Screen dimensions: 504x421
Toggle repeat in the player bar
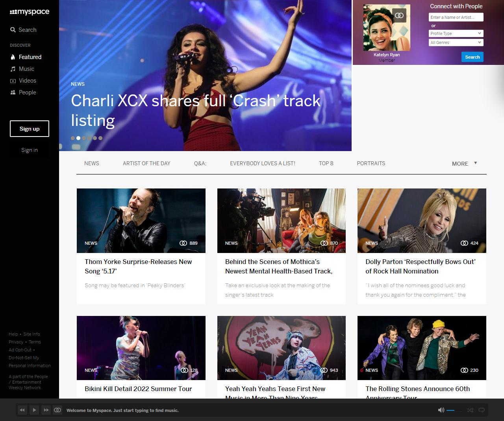[481, 410]
